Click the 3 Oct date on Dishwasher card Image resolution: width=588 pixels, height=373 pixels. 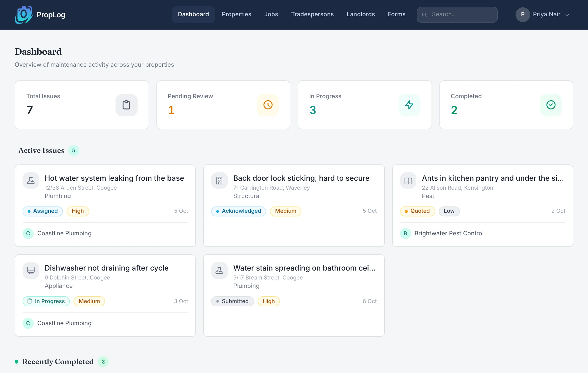pos(181,301)
